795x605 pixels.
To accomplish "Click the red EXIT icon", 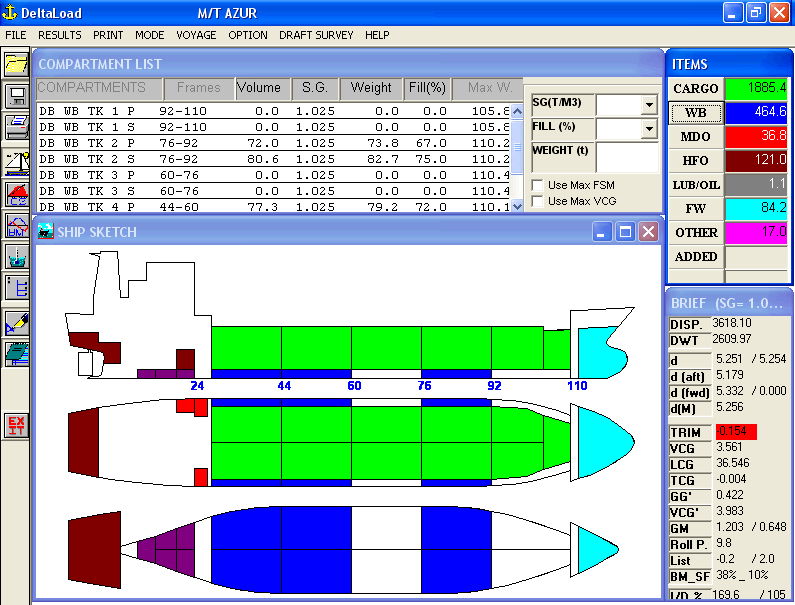I will [16, 425].
